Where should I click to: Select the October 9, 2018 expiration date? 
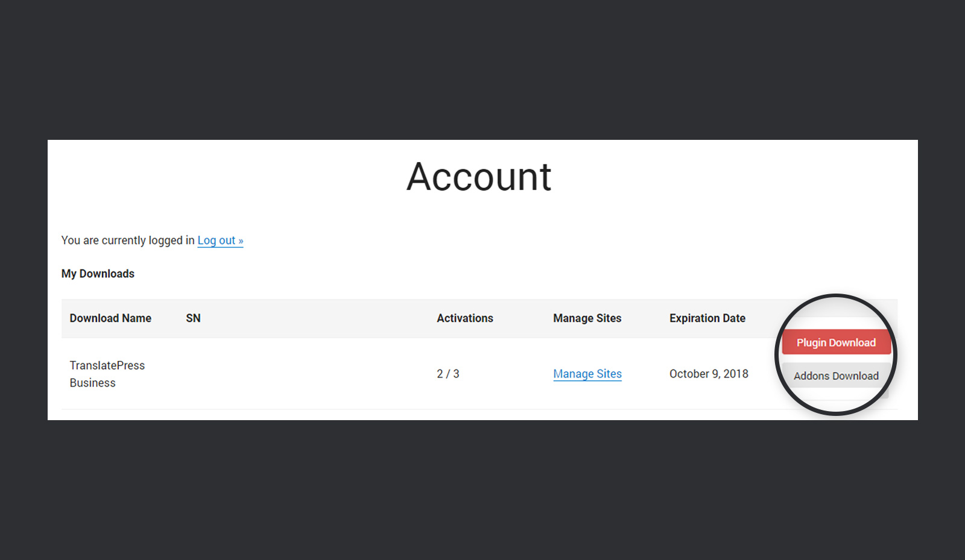(709, 374)
